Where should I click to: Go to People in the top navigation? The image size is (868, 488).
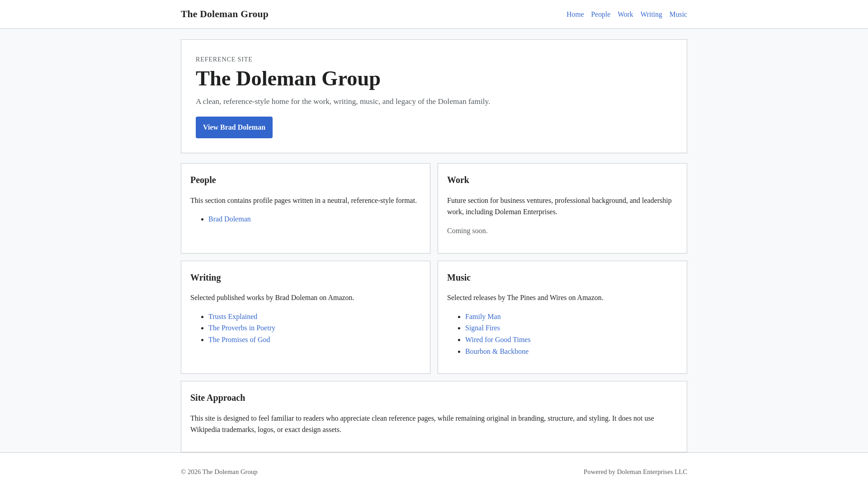(x=600, y=14)
